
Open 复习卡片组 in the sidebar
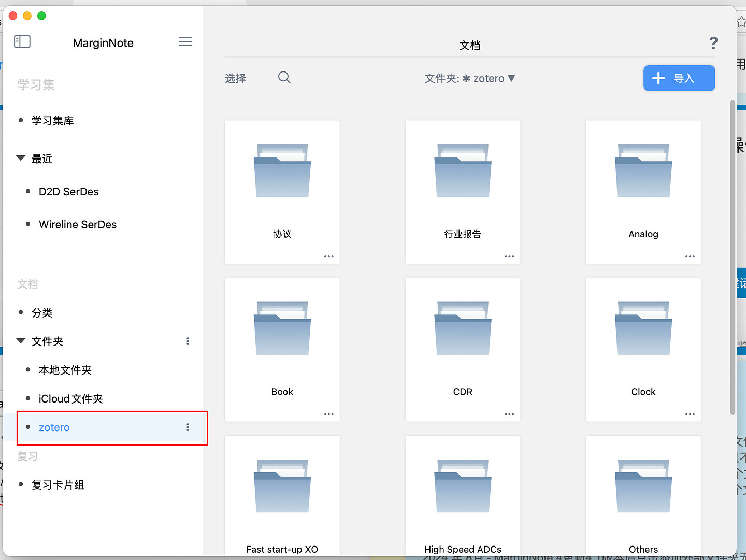point(58,485)
